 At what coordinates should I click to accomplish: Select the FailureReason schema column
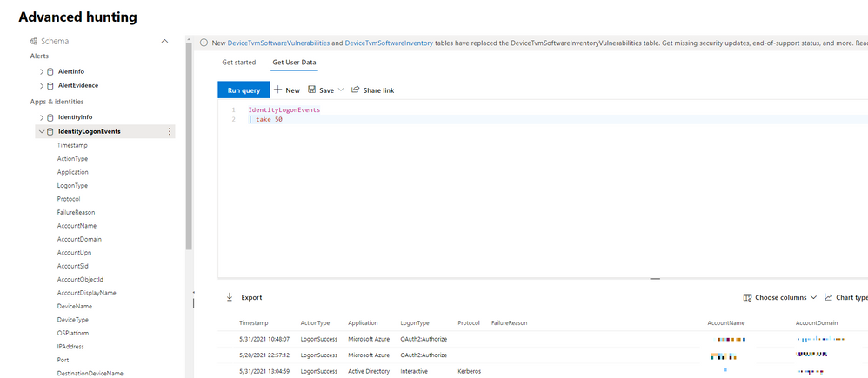[x=76, y=213]
